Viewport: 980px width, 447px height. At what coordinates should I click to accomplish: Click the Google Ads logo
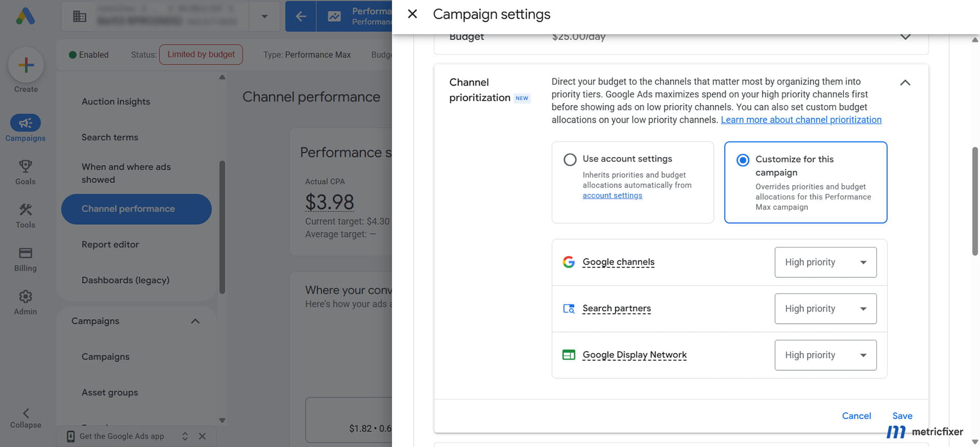[25, 16]
